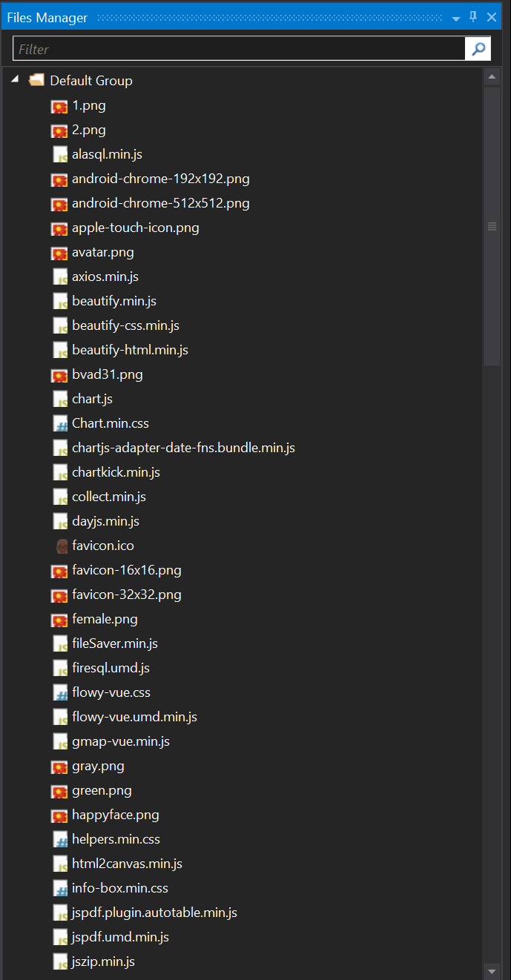The width and height of the screenshot is (511, 980).
Task: Select file name happyface.png
Action: (x=116, y=815)
